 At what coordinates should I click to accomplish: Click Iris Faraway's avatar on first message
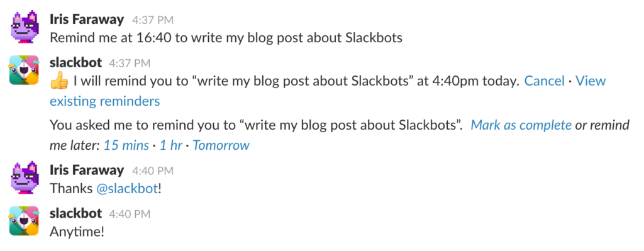pos(25,28)
